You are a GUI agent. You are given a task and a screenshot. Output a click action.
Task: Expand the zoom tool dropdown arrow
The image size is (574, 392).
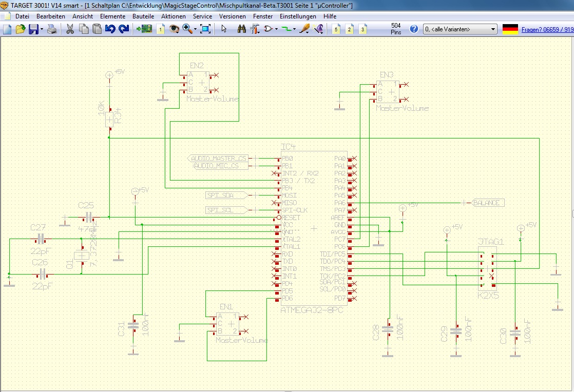point(195,29)
